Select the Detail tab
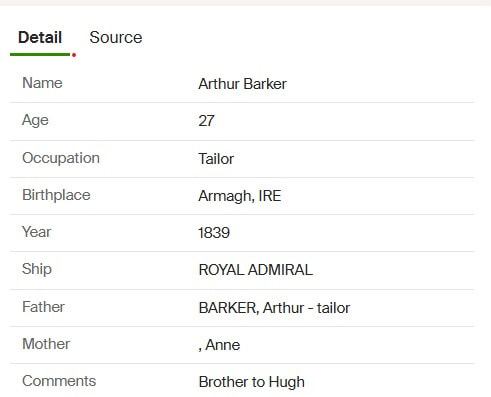The width and height of the screenshot is (491, 397). coord(40,37)
